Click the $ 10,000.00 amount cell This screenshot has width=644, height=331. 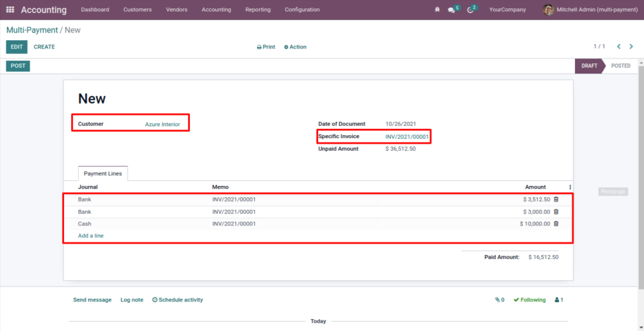(535, 224)
